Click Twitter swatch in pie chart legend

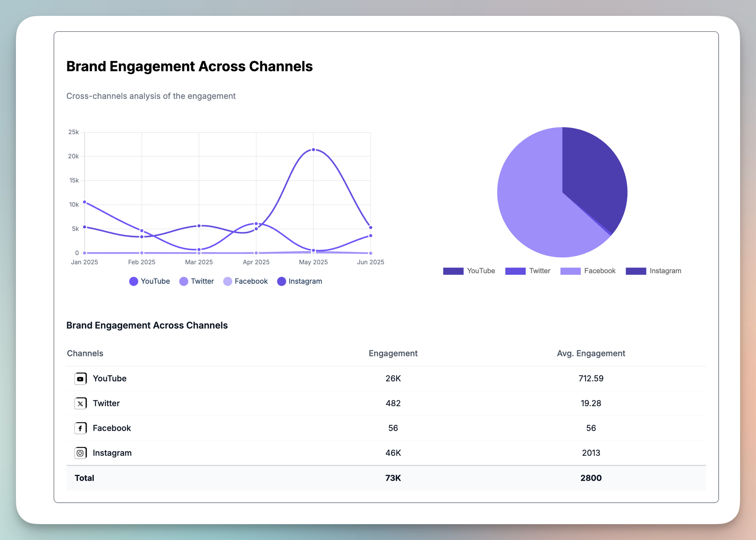(x=515, y=271)
